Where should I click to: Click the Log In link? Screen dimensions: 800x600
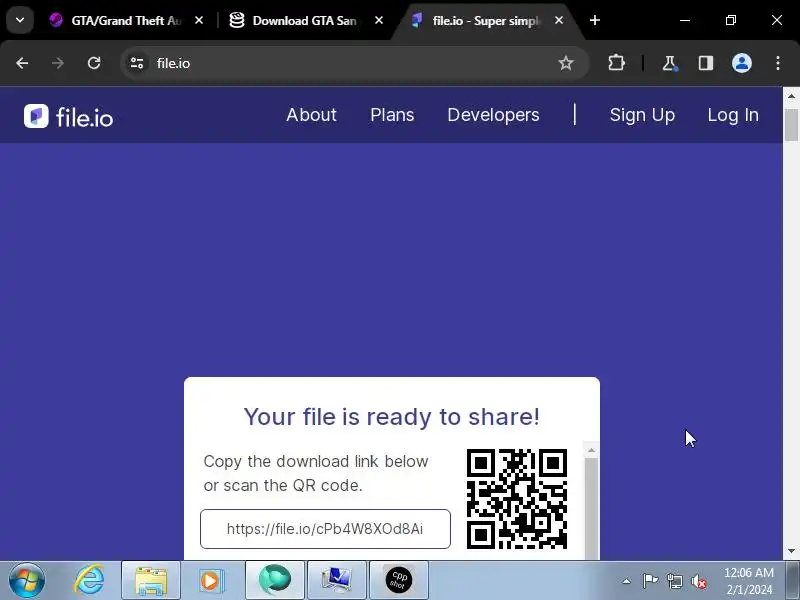coord(733,115)
